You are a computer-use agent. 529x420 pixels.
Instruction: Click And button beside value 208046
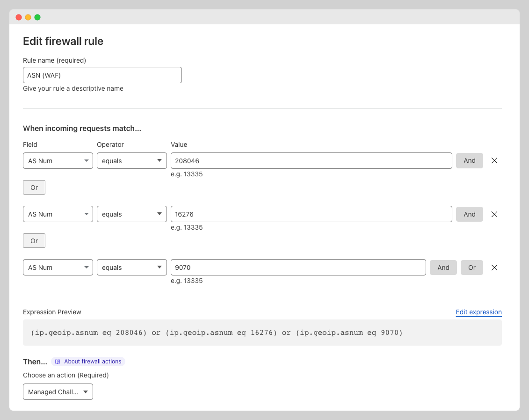[469, 160]
